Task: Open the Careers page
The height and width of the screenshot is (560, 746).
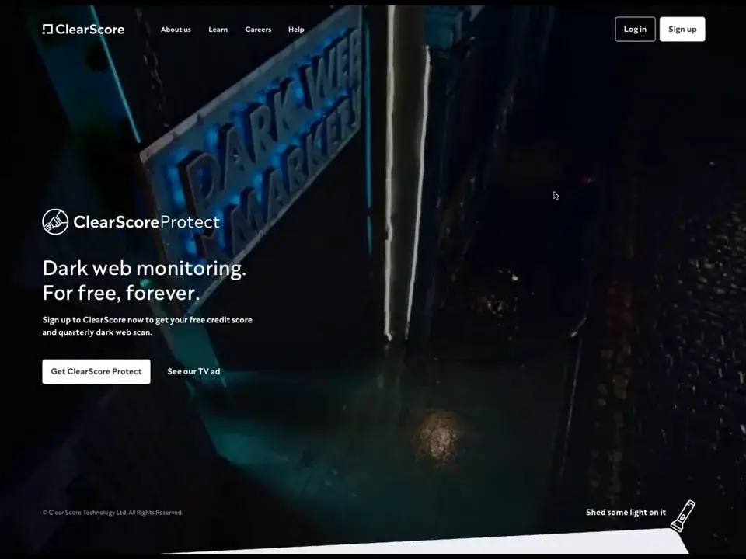Action: [x=258, y=30]
